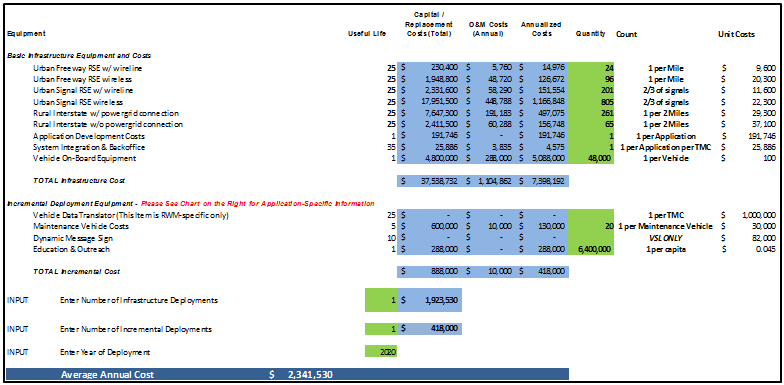This screenshot has width=784, height=385.
Task: Click quantity cell 24 for Urban Freeway wireline
Action: click(x=592, y=68)
